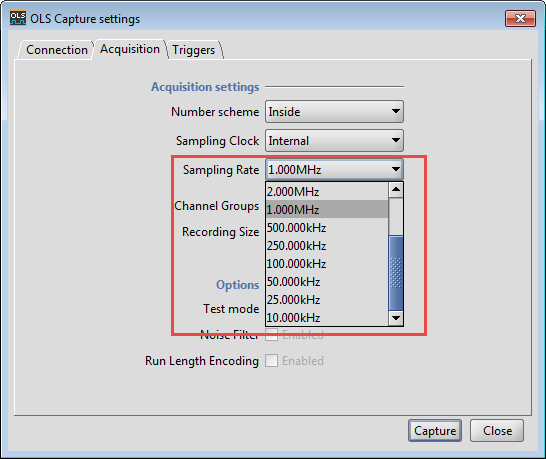Select 50.000kHz from the dropdown list
This screenshot has height=459, width=546.
click(x=327, y=281)
